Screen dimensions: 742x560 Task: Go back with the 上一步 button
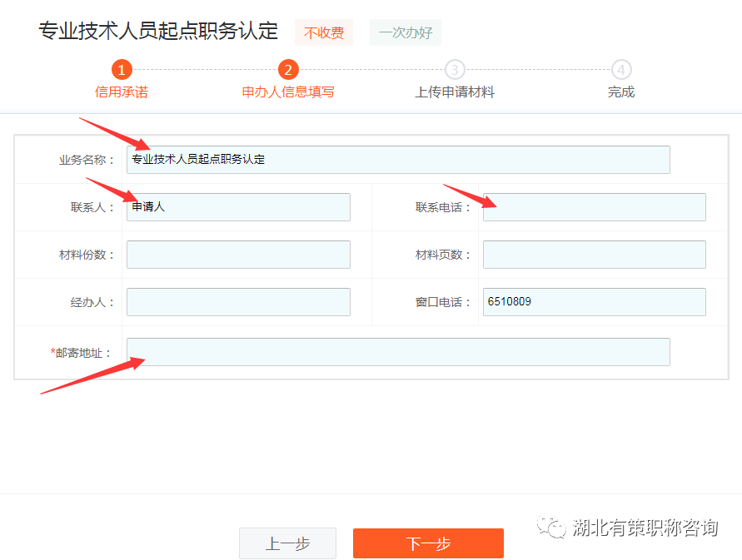[287, 543]
